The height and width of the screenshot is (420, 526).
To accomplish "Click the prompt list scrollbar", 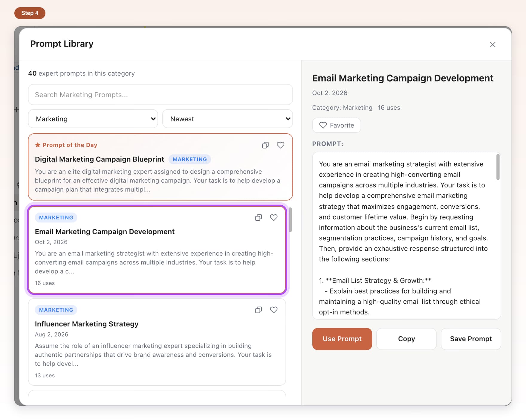I will 290,220.
